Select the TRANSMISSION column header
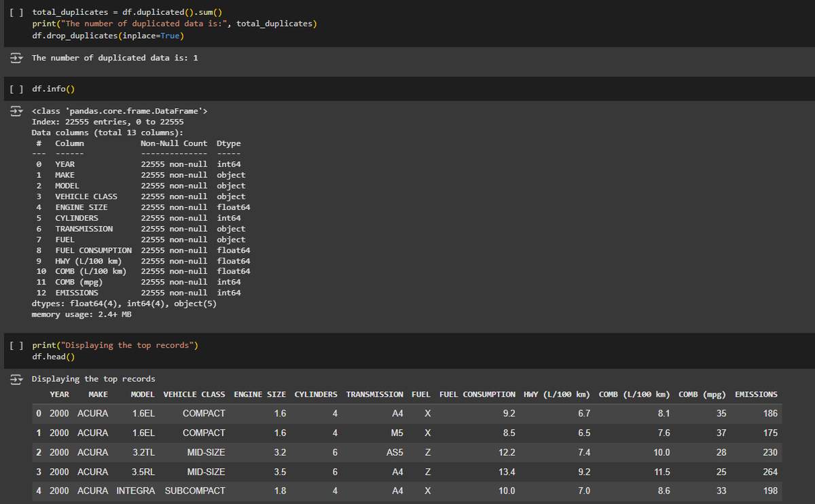 [374, 395]
